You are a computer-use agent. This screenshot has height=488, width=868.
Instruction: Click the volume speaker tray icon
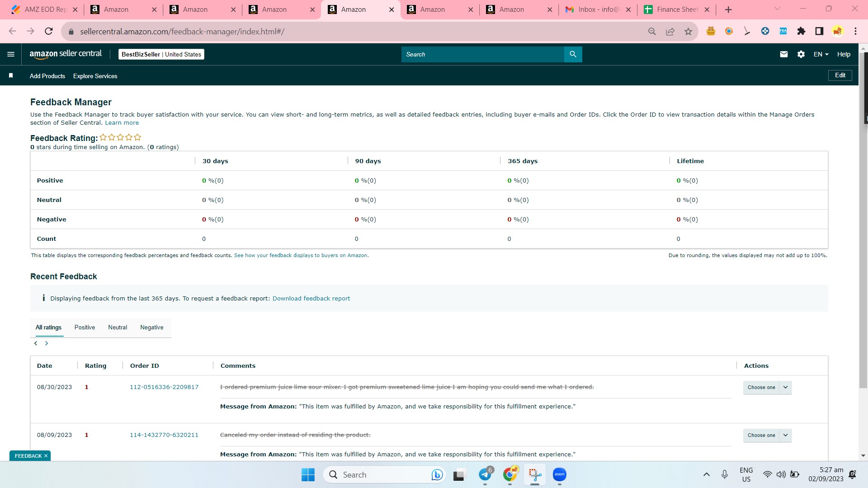(x=781, y=474)
